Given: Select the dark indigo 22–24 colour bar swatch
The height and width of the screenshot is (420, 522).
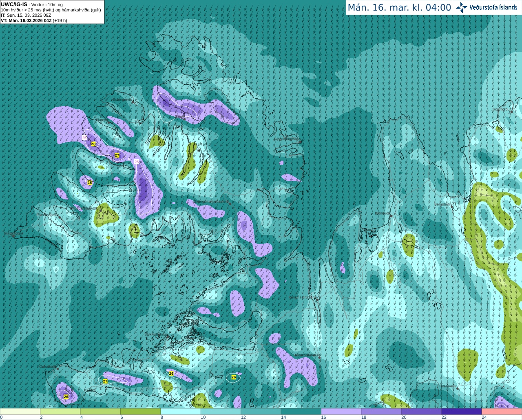Looking at the screenshot, I should [462, 411].
